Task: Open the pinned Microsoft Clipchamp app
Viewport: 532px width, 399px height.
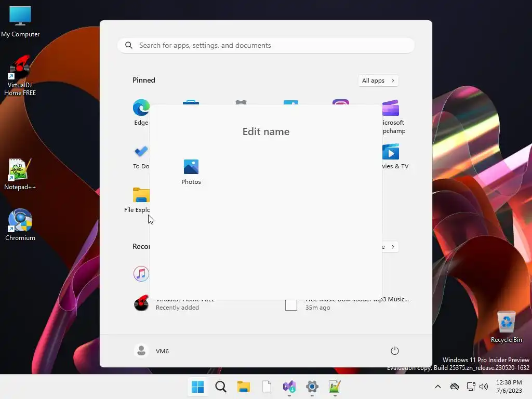Action: click(x=393, y=117)
